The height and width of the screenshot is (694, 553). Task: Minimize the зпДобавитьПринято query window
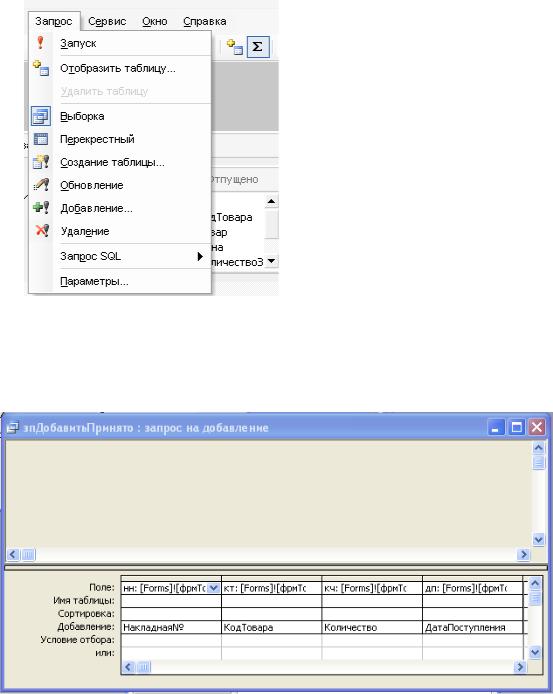coord(496,428)
